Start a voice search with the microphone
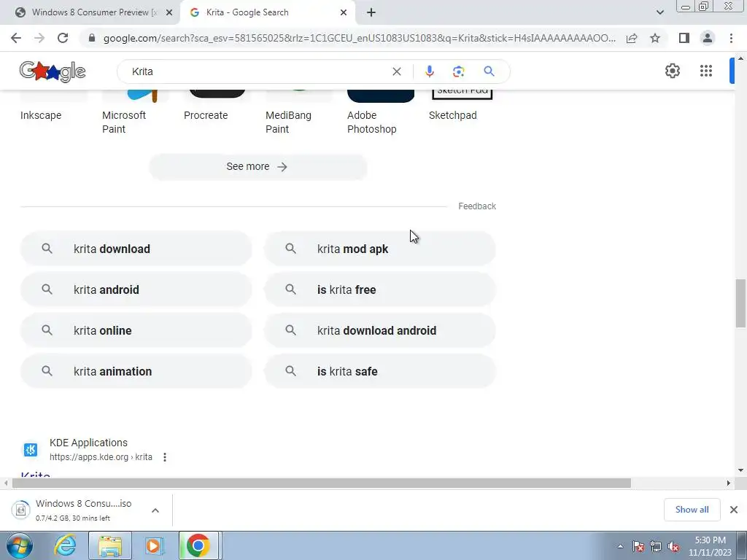 (429, 71)
